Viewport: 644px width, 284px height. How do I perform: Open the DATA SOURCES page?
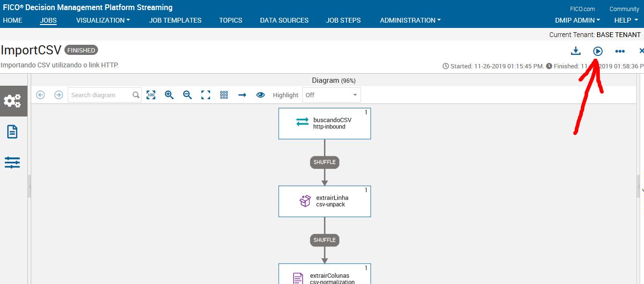[284, 20]
